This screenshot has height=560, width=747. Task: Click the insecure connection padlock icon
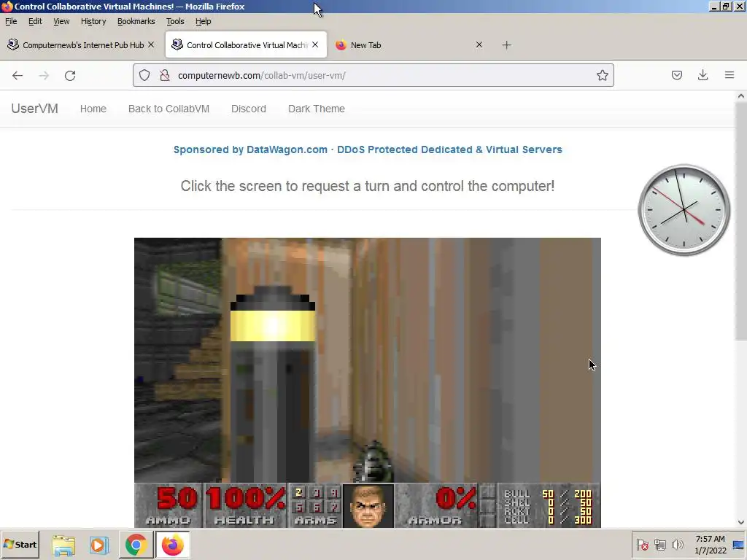coord(165,75)
